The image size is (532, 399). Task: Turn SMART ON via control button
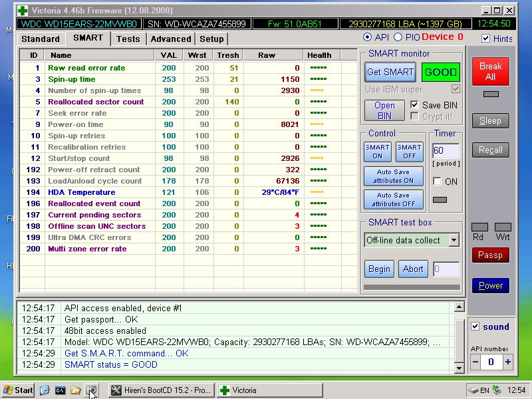click(x=377, y=152)
